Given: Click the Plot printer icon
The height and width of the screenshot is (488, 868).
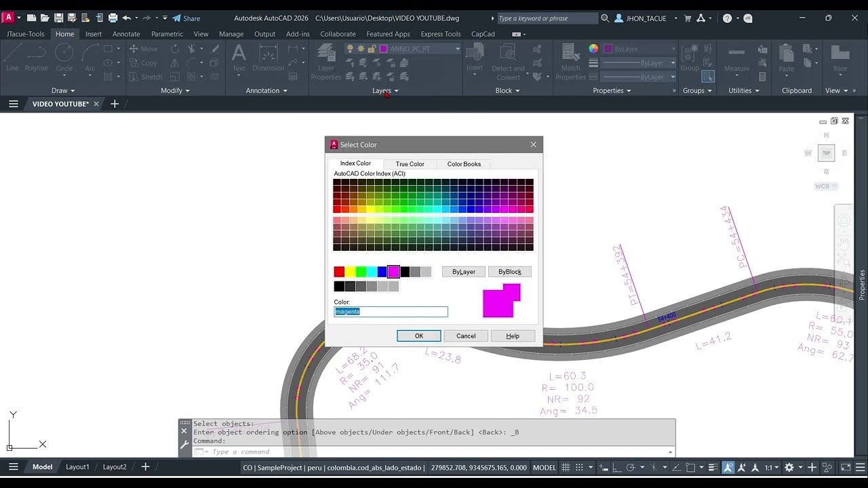Looking at the screenshot, I should 113,18.
